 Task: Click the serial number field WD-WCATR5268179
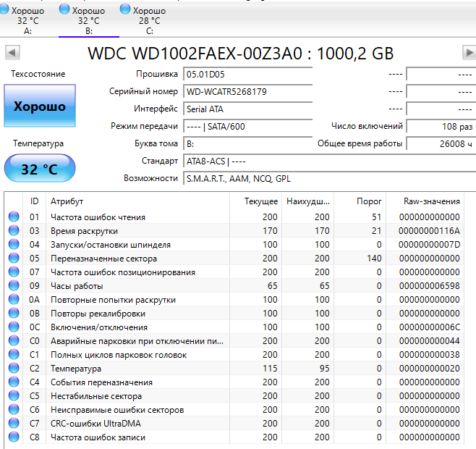[x=248, y=92]
